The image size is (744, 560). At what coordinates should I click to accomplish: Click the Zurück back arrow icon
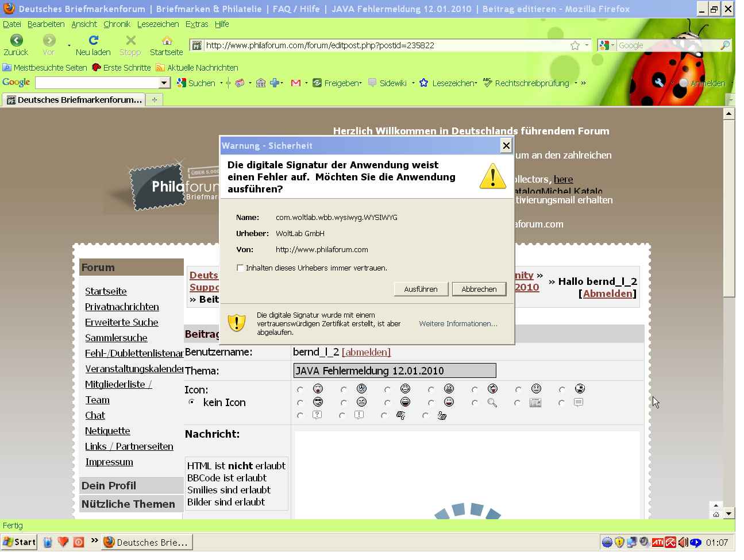(x=17, y=40)
